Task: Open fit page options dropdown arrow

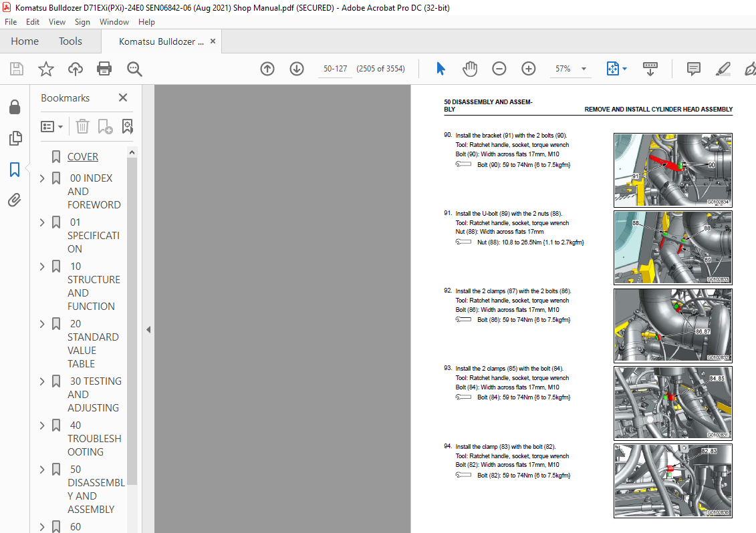Action: (625, 69)
